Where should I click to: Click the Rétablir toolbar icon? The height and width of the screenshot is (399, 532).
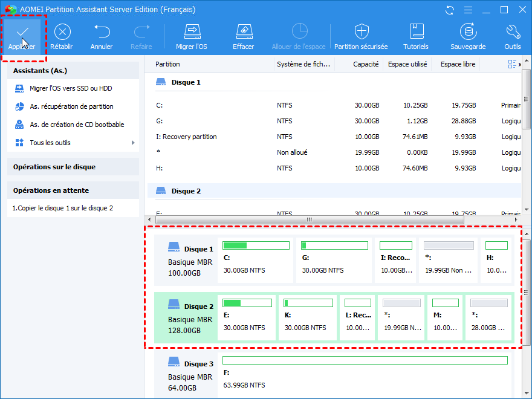coord(62,32)
